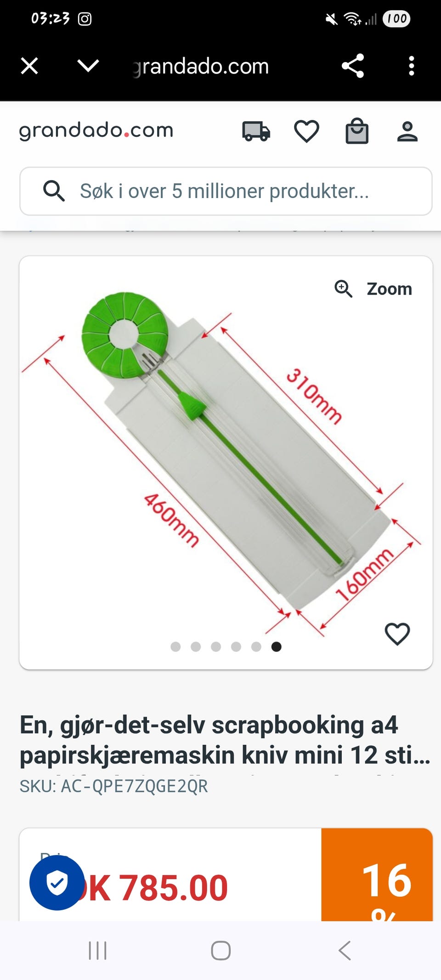Expand the browser tab chevron dropdown
This screenshot has height=980, width=441.
(88, 66)
